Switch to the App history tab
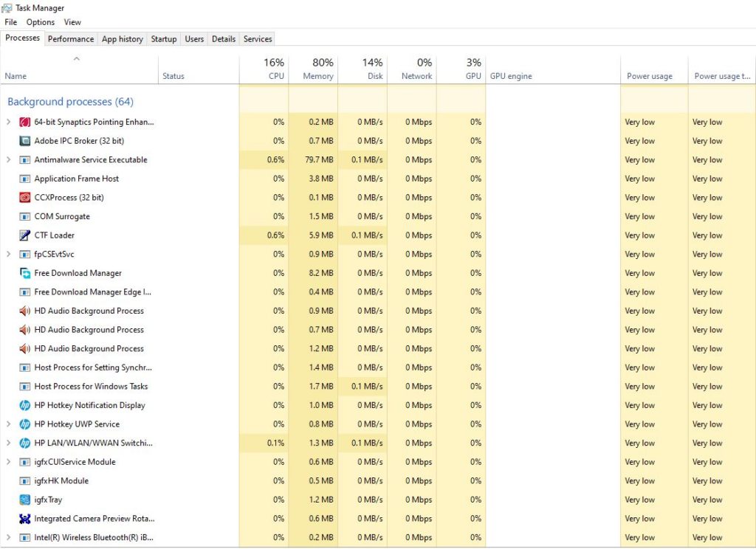Screen dimensions: 756x549 [123, 39]
